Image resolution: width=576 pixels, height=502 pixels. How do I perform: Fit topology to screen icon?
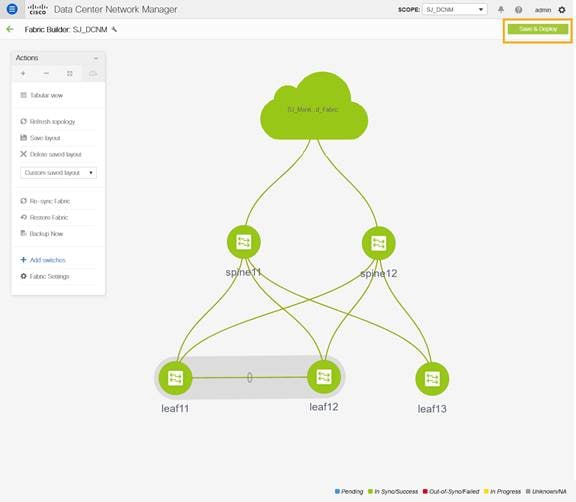(69, 73)
